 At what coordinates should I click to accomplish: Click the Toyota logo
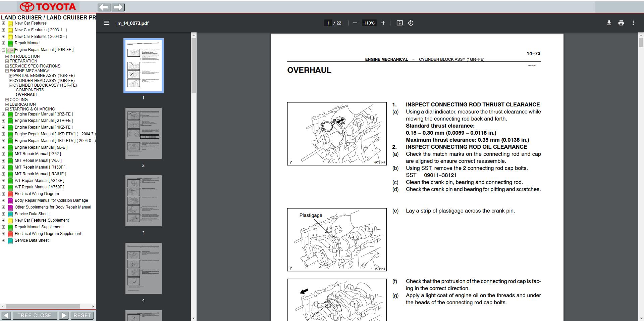48,7
